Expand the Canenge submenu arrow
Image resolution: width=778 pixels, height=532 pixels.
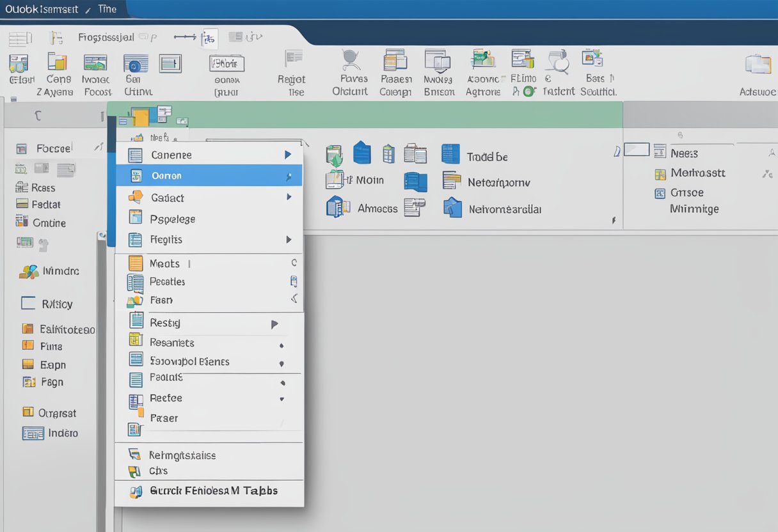pos(289,153)
